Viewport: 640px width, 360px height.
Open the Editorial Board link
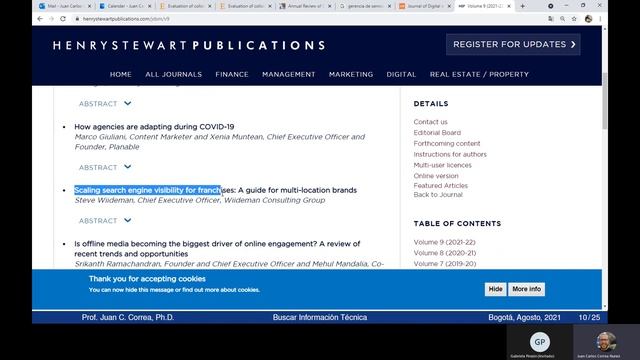pyautogui.click(x=437, y=133)
